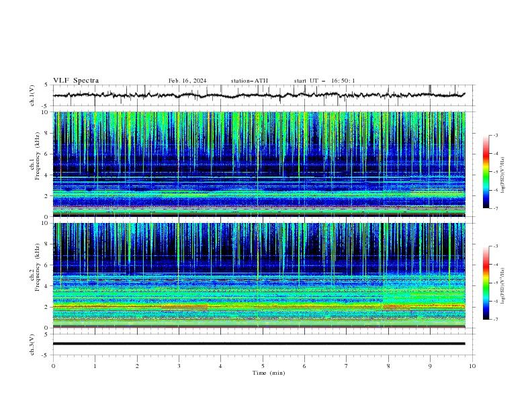Click the "8" kHz tick on ch.1 frequency axis

47,133
